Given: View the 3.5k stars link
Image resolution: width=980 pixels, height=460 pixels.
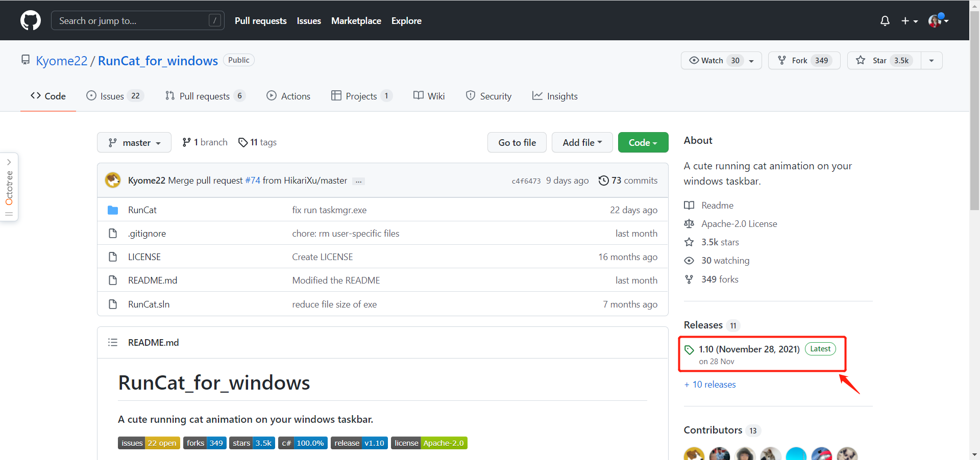Looking at the screenshot, I should pyautogui.click(x=712, y=242).
